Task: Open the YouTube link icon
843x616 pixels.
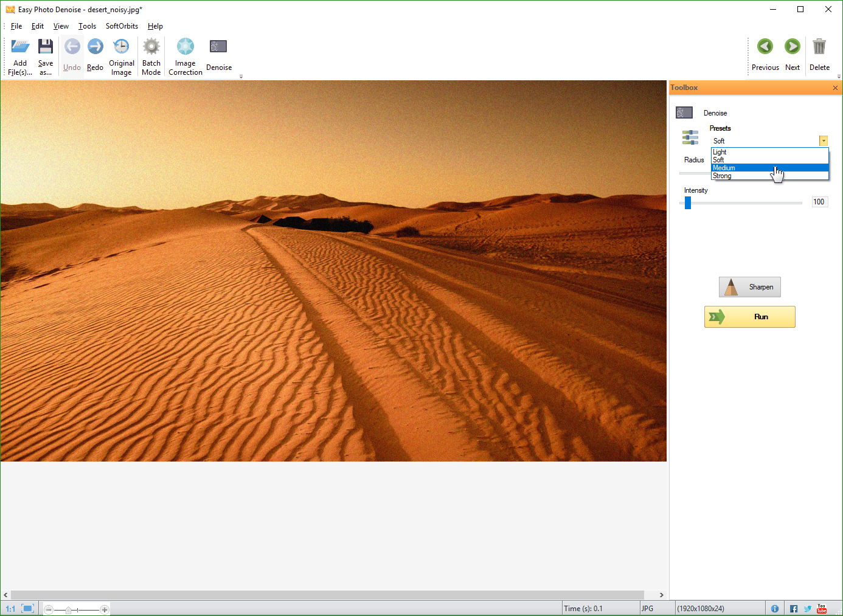Action: 822,609
